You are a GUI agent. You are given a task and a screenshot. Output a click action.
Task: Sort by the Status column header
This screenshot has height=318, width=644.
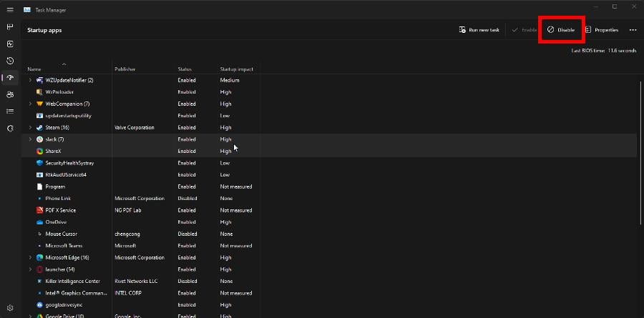[185, 69]
